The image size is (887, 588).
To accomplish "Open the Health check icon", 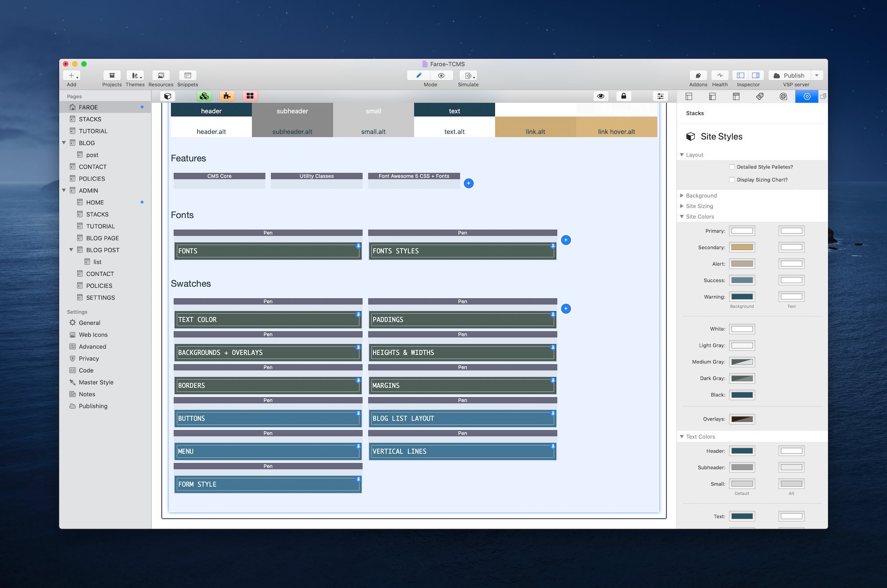I will pos(720,76).
